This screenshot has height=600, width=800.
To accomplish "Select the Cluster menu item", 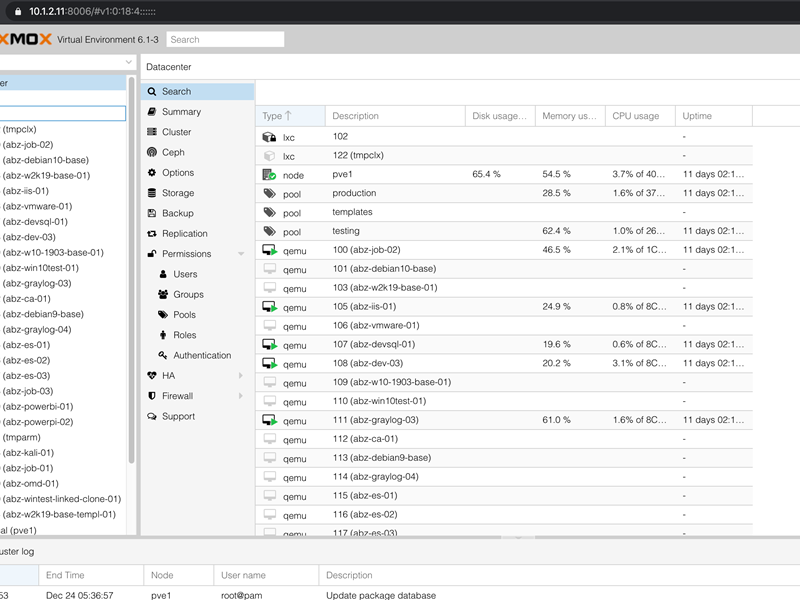I will [x=176, y=132].
